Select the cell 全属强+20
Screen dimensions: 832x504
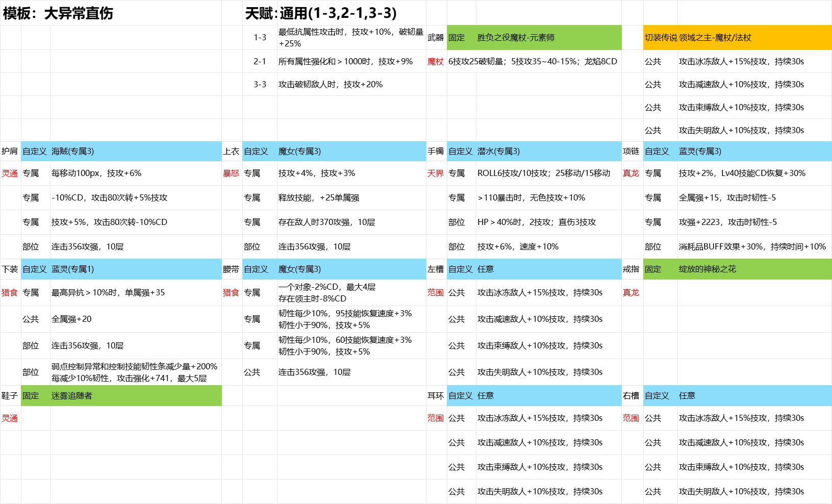tap(136, 319)
